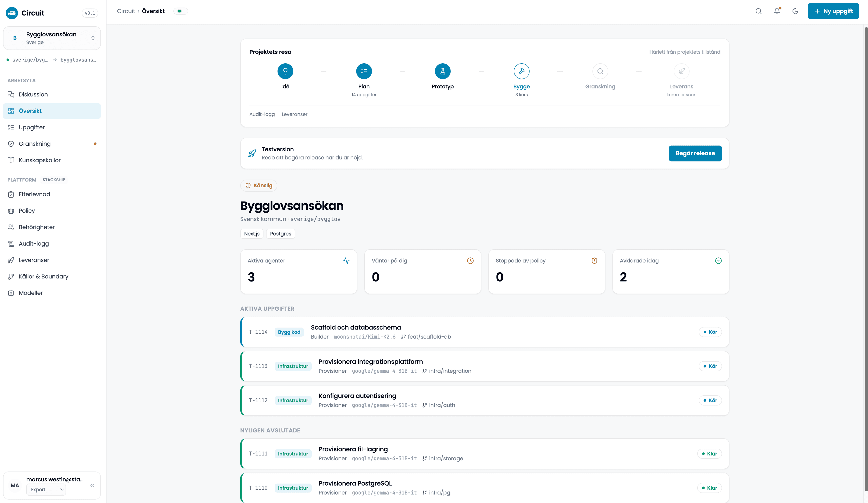Open Uppgifter in sidebar
868x503 pixels.
pyautogui.click(x=52, y=128)
